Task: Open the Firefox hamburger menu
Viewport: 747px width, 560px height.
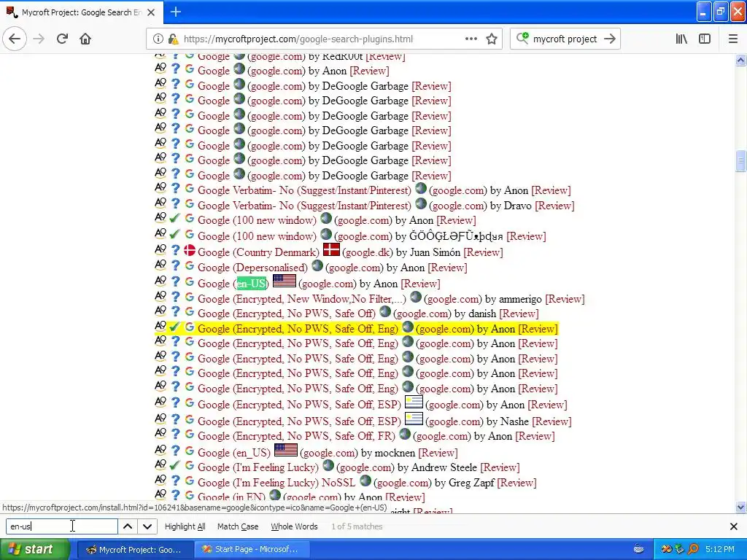Action: tap(733, 39)
